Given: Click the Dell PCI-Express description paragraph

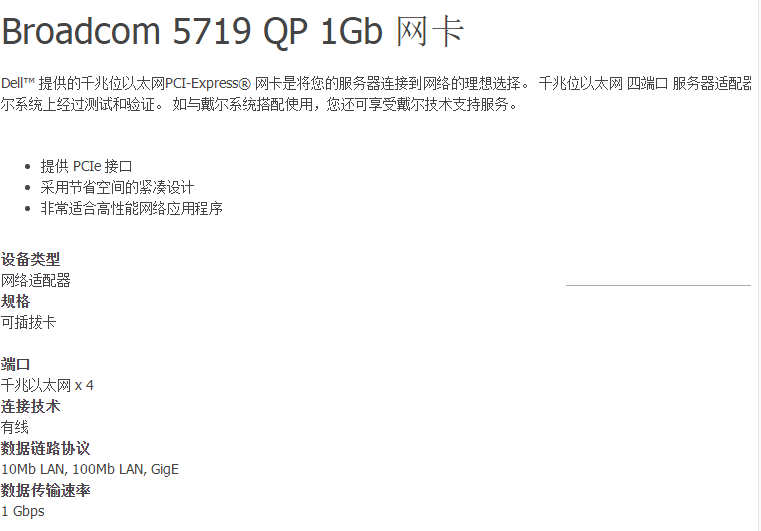Looking at the screenshot, I should [376, 94].
